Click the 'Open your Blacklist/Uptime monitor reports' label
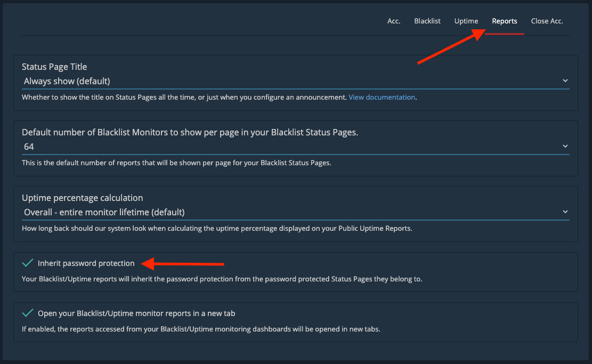The image size is (592, 364). (x=136, y=313)
